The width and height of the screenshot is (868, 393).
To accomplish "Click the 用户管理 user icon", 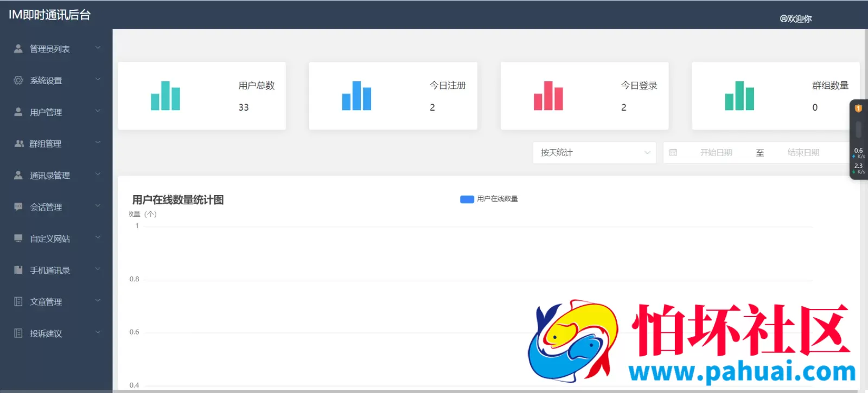I will click(x=18, y=112).
